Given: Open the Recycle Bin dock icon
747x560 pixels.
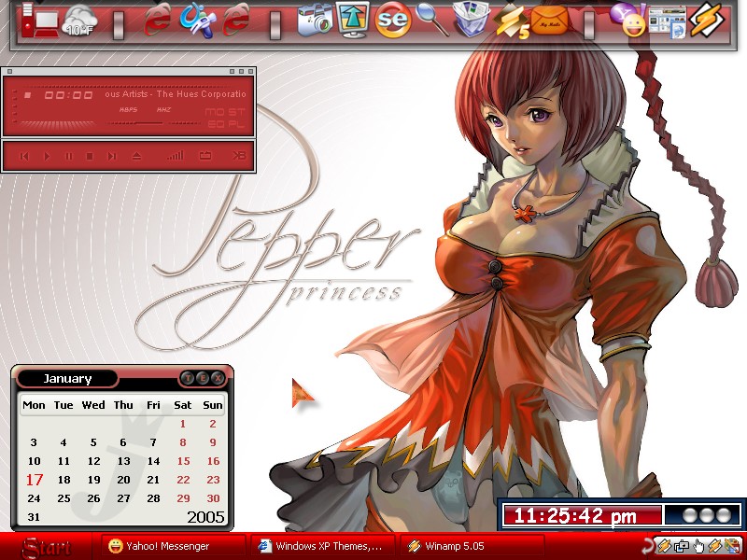Looking at the screenshot, I should (471, 19).
